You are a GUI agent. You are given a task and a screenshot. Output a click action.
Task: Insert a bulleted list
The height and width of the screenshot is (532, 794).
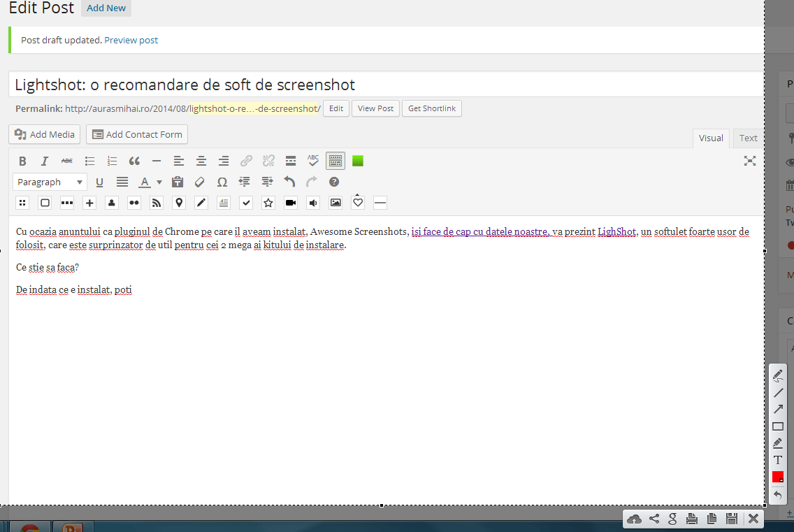pyautogui.click(x=89, y=161)
